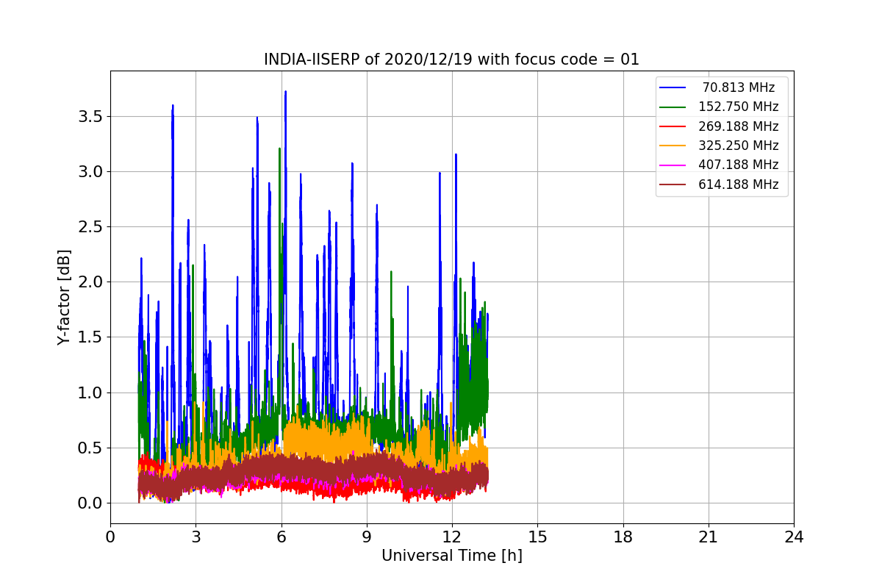Select the 269.188 MHz legend label
Viewport: 882px width, 588px height.
738,126
